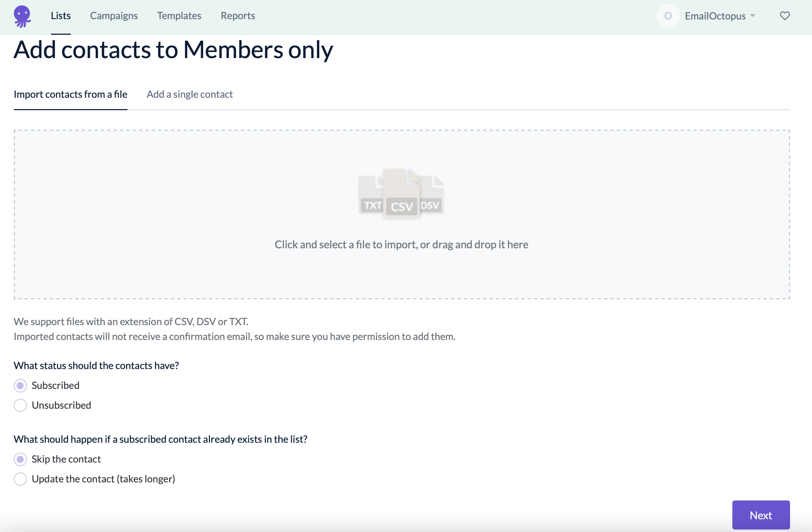Click the account avatar circle
Screen dimensions: 812x532
668,16
